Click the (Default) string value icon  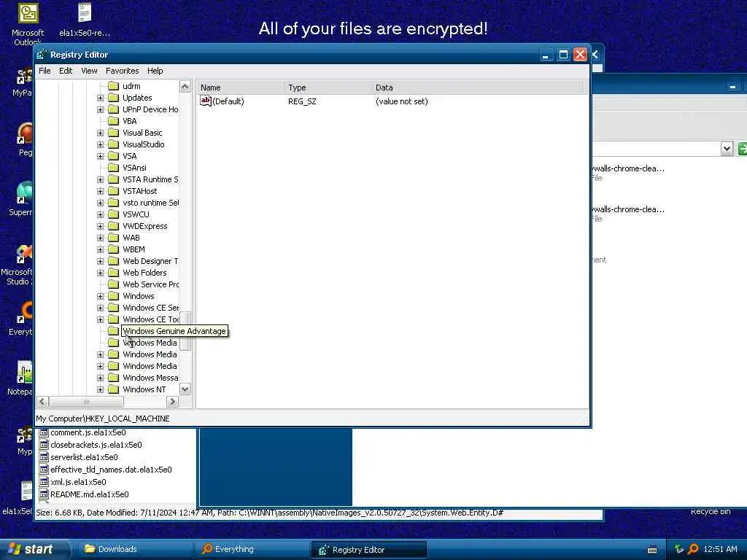click(205, 101)
